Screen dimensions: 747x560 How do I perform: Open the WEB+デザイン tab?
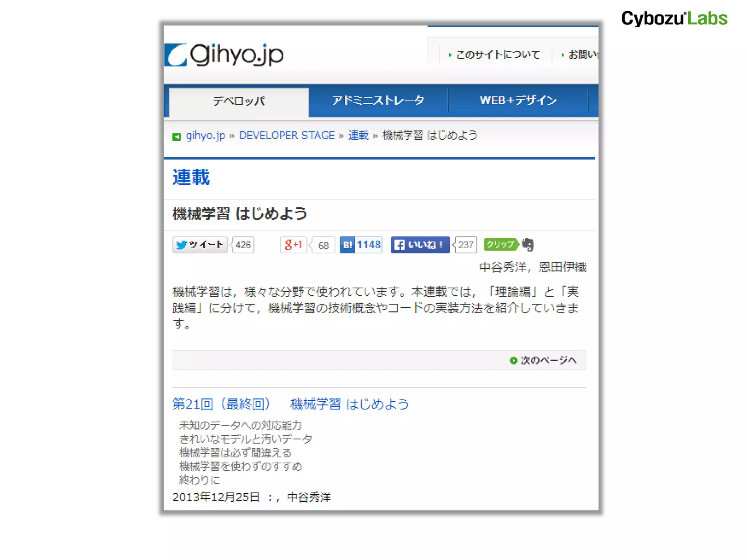click(518, 100)
